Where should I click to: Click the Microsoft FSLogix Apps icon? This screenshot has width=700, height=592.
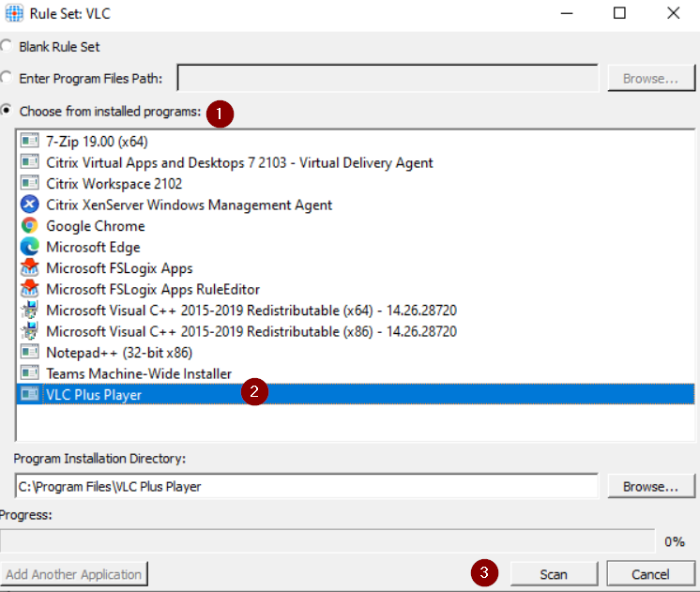pos(29,268)
